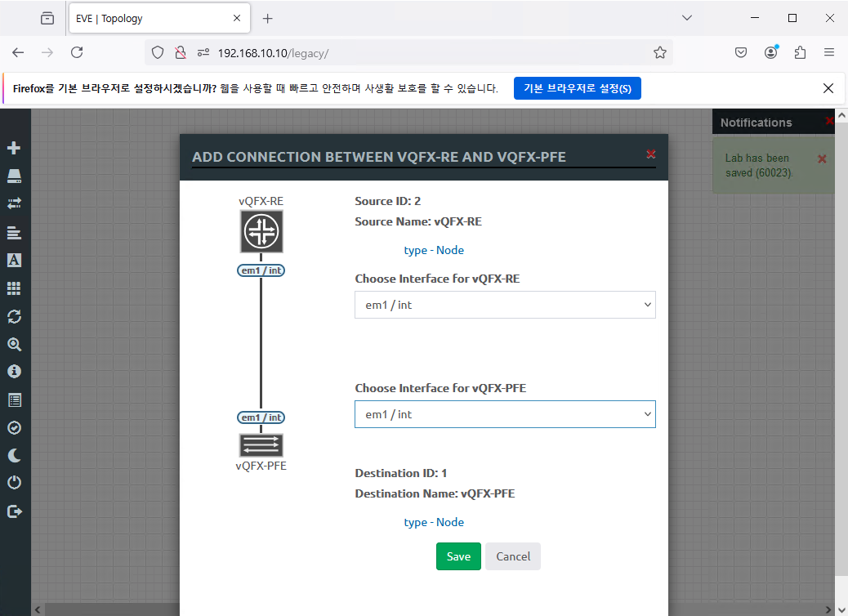Click the site permissions icon
This screenshot has height=616, width=848.
pos(203,52)
